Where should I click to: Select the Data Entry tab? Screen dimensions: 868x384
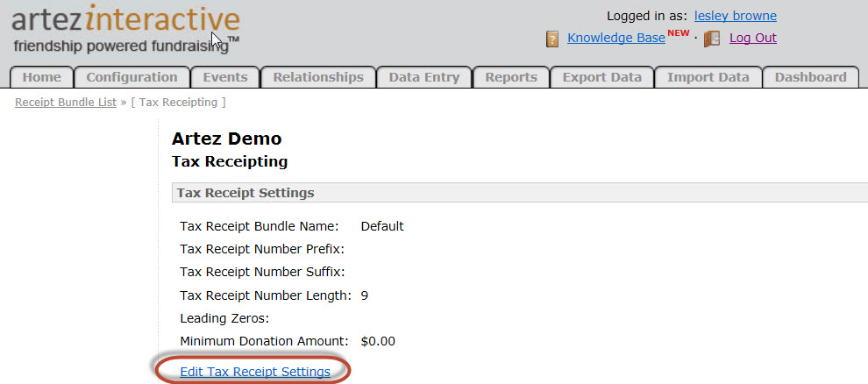423,77
